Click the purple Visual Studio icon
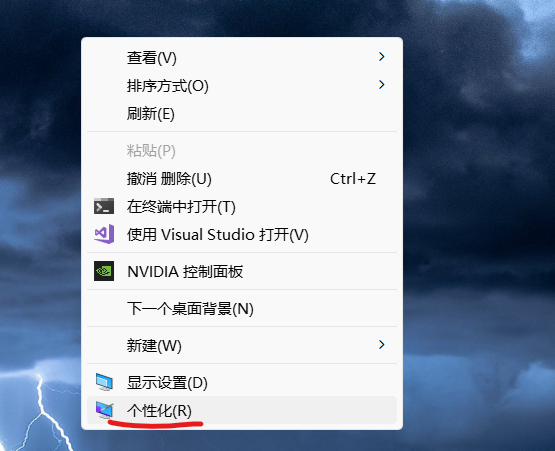 pos(104,234)
